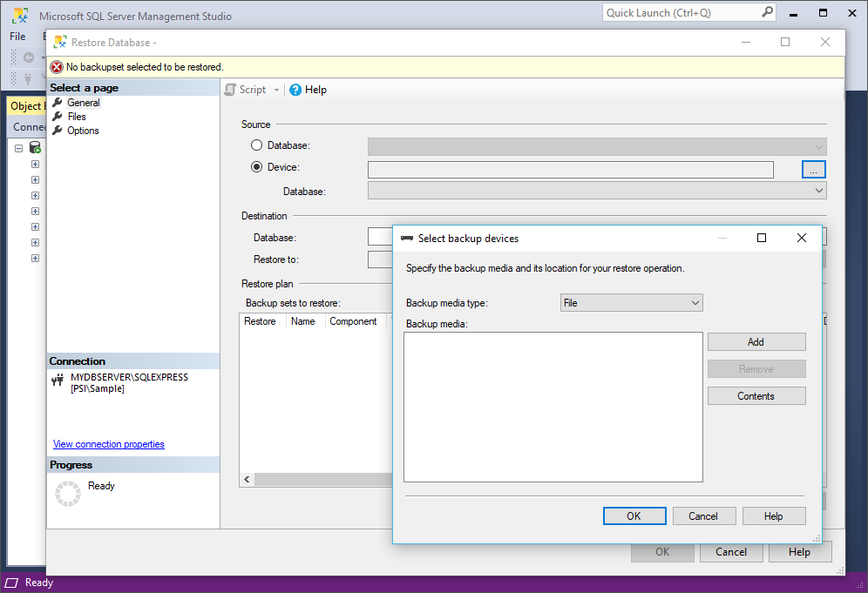Viewport: 868px width, 593px height.
Task: Click the browse (...) button for Device
Action: (813, 170)
